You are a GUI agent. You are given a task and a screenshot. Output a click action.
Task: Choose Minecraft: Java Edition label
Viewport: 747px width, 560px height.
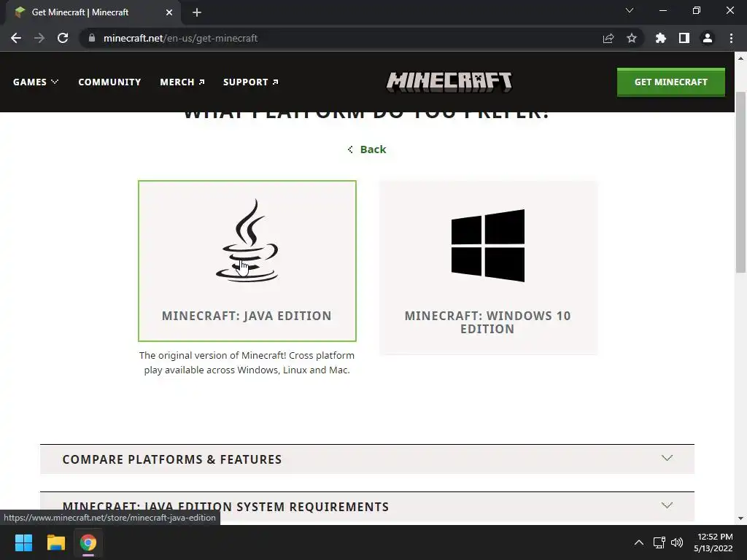click(247, 316)
